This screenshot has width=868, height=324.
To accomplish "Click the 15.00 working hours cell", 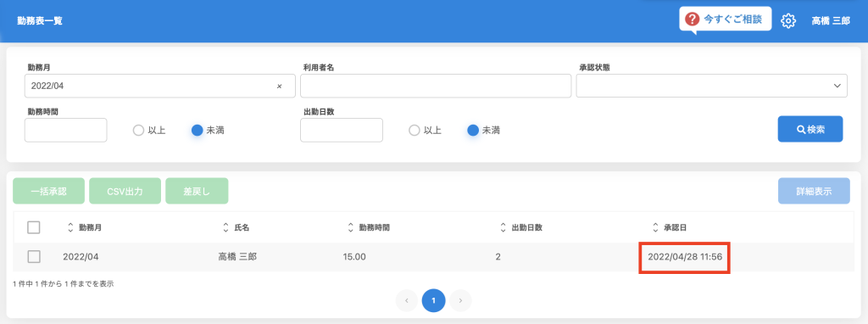I will pyautogui.click(x=354, y=257).
